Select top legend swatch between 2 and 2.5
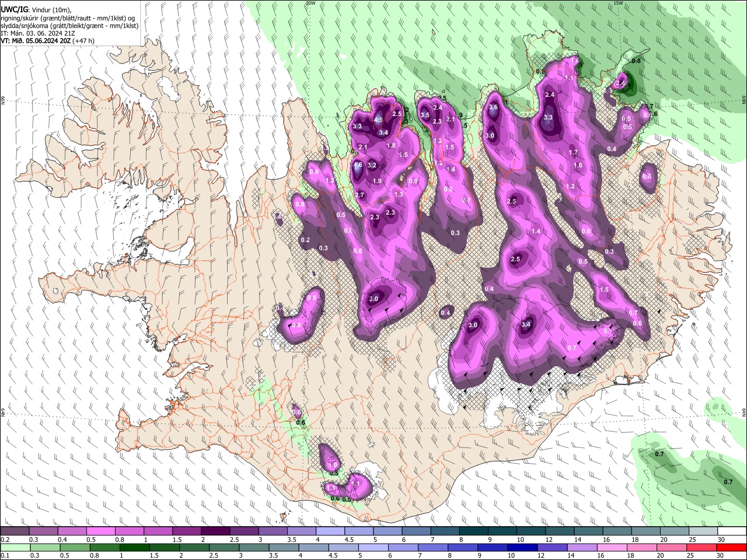The width and height of the screenshot is (747, 560). pos(215,531)
